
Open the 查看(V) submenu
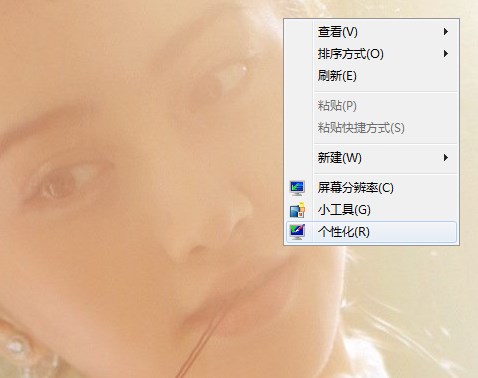pos(371,32)
